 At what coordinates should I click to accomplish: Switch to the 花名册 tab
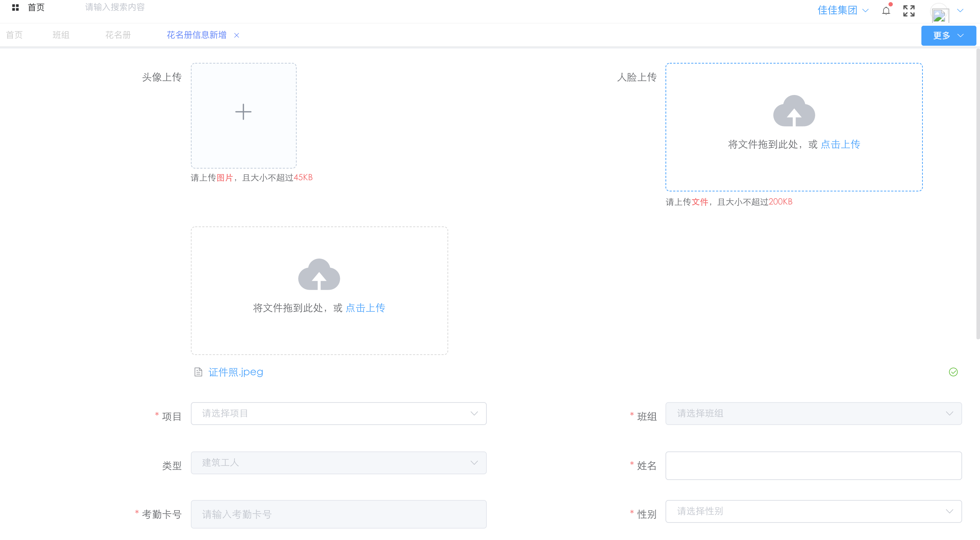coord(118,35)
